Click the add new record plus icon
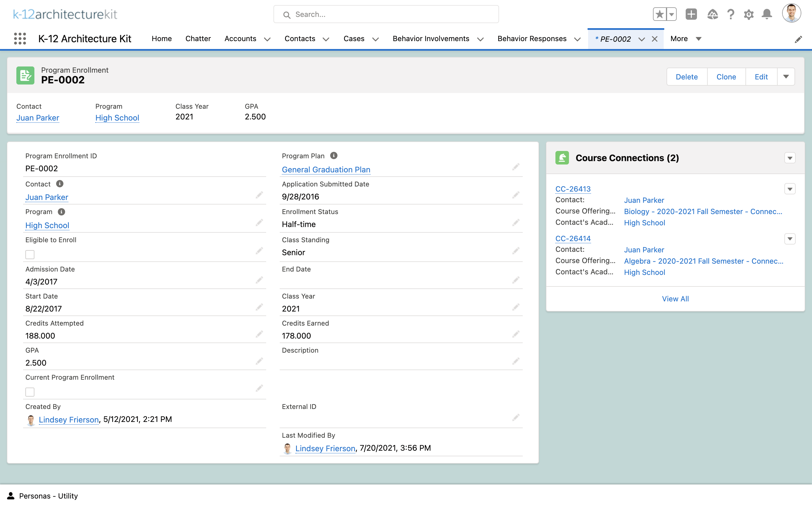 692,15
